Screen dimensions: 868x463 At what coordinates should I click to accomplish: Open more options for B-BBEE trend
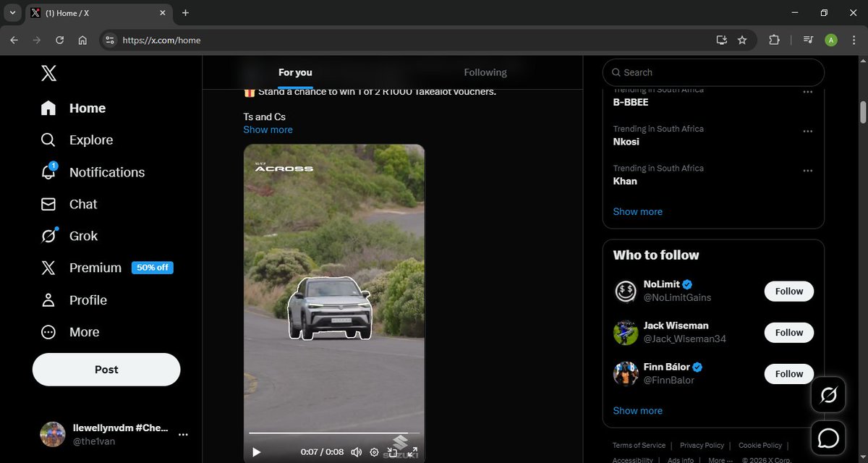[807, 93]
